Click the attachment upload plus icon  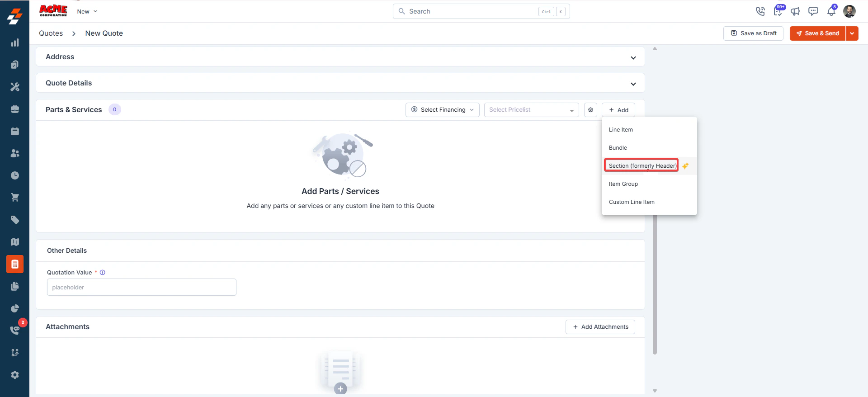(x=340, y=388)
